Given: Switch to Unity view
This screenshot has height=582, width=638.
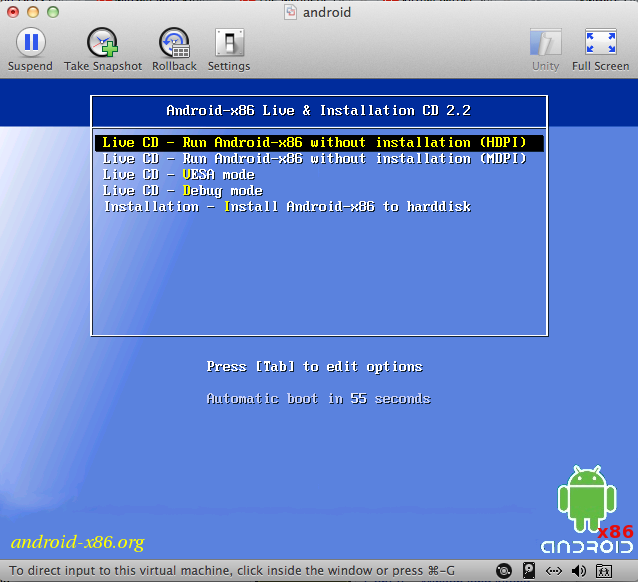Looking at the screenshot, I should click(546, 49).
